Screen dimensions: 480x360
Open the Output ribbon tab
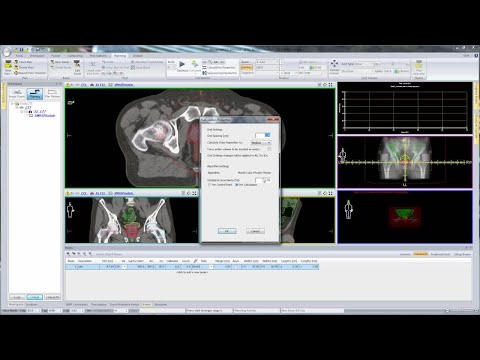138,56
